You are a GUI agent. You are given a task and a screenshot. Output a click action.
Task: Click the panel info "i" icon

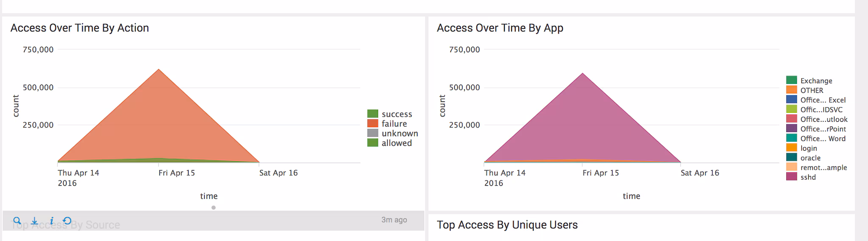[x=51, y=221]
